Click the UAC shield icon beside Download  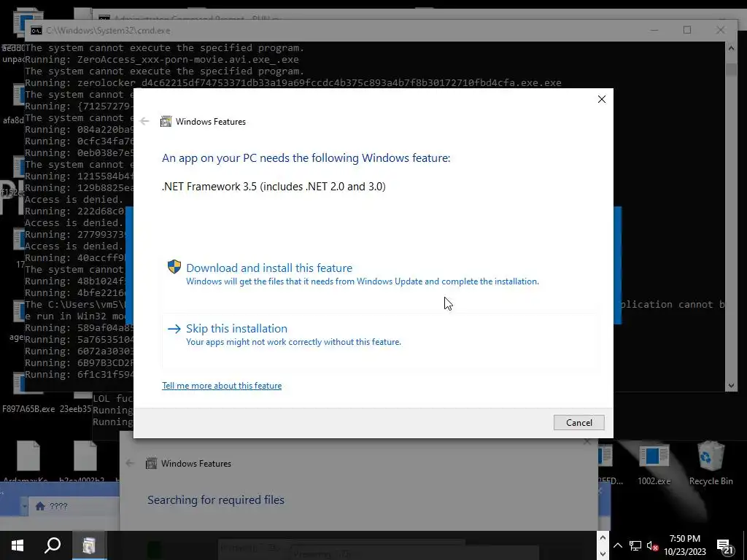[174, 267]
